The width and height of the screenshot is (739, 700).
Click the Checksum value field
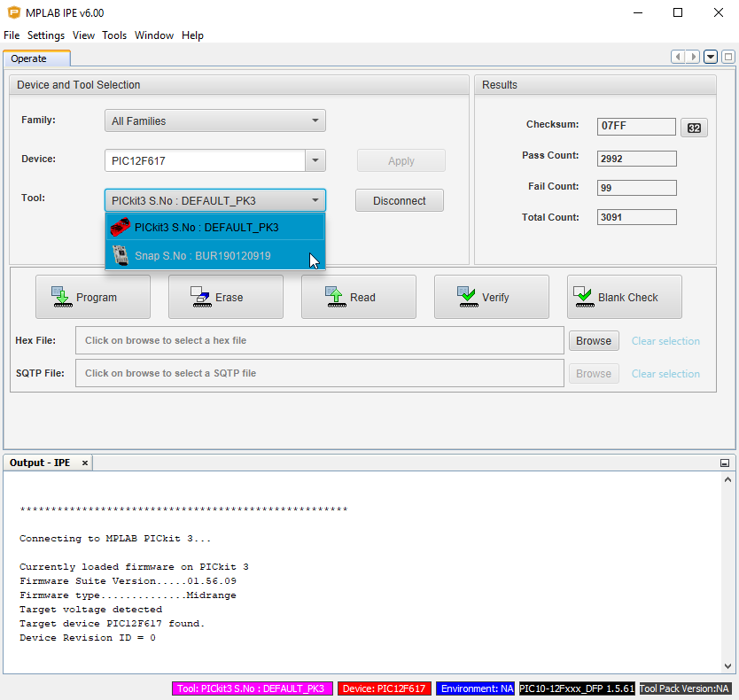coord(636,127)
